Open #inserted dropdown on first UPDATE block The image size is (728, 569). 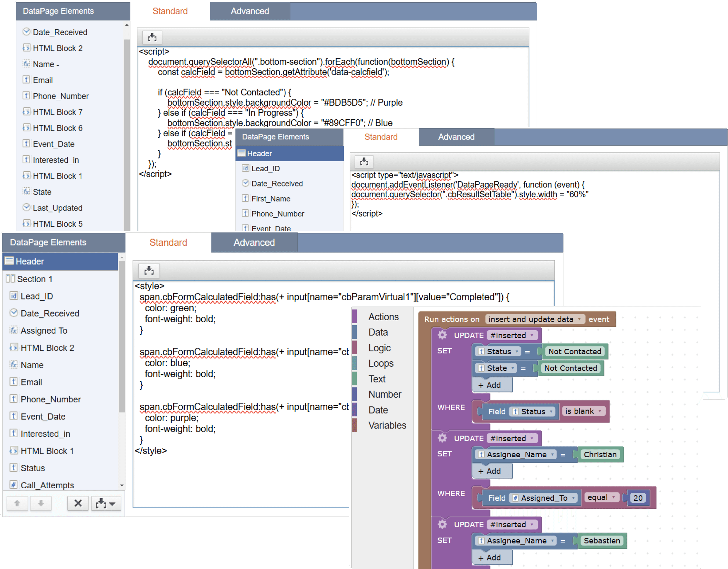pyautogui.click(x=512, y=335)
